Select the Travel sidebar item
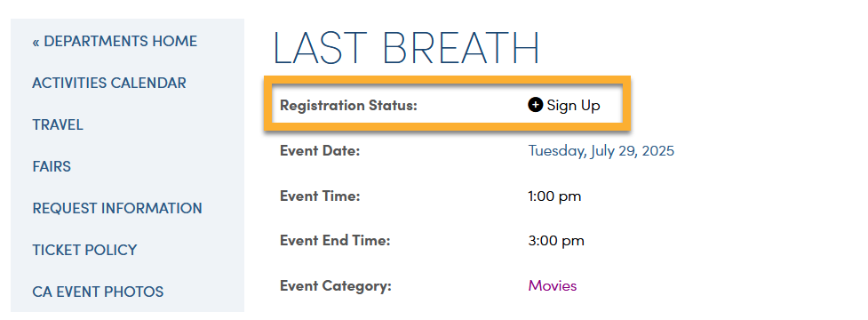This screenshot has width=868, height=320. point(58,124)
